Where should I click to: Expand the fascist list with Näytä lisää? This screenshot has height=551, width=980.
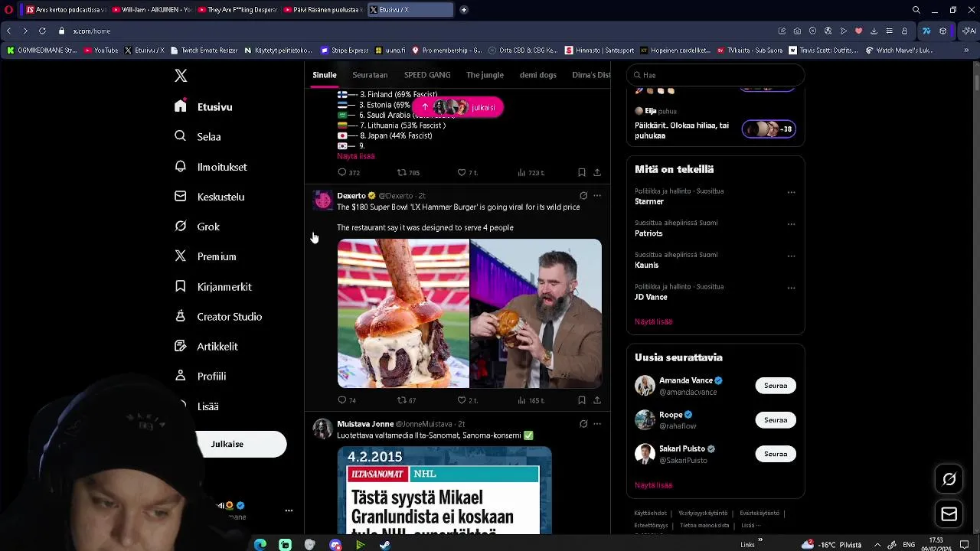pyautogui.click(x=356, y=156)
